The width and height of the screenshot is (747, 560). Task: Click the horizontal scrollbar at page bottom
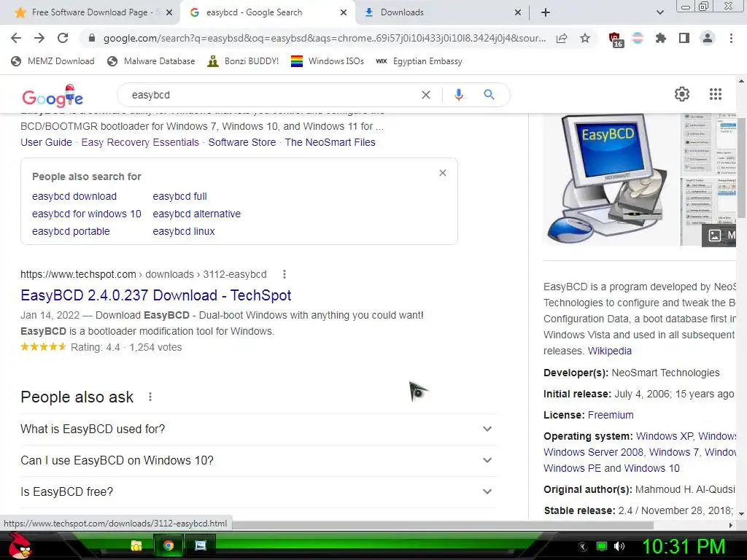[x=443, y=525]
